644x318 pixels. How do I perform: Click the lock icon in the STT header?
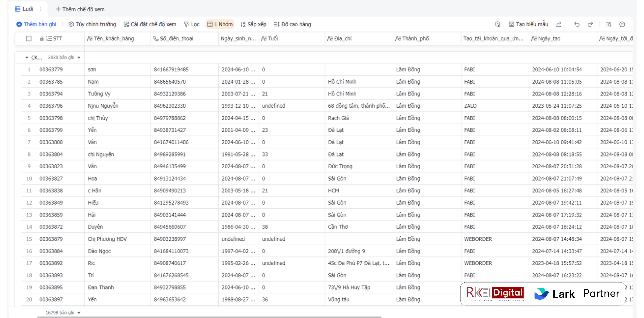42,39
